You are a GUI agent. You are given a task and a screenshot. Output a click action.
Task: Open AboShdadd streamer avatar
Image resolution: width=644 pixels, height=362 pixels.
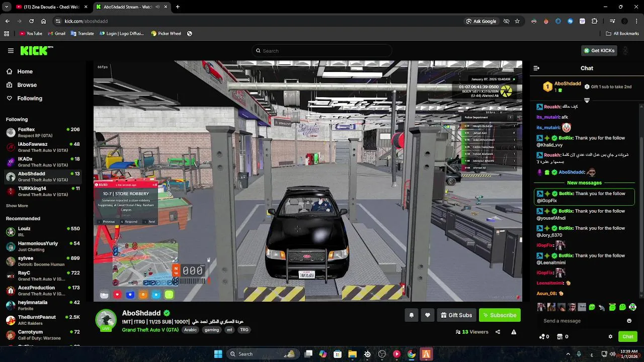(x=106, y=320)
